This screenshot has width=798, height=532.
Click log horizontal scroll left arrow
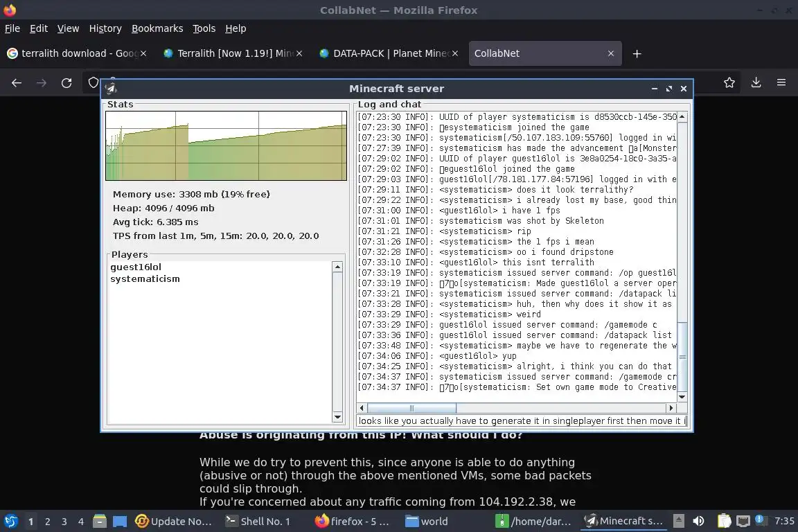[x=362, y=408]
